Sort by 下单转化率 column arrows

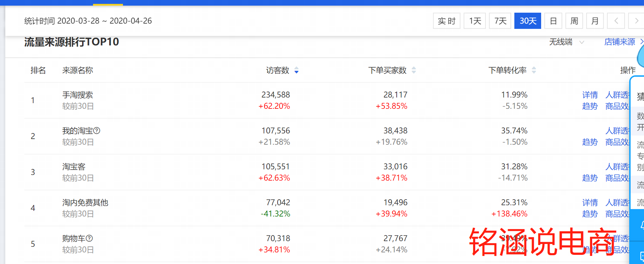point(534,70)
